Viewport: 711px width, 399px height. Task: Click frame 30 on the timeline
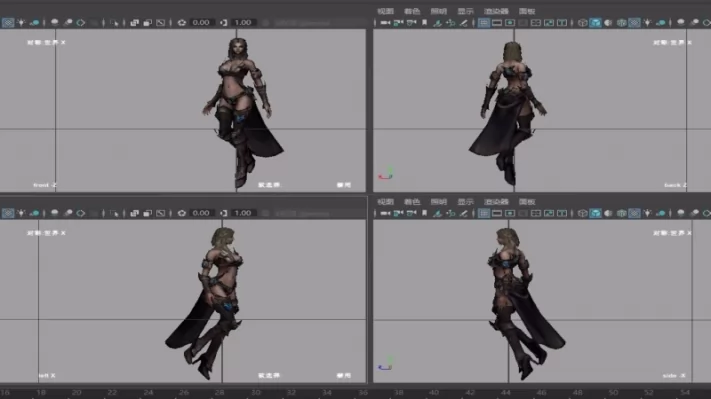click(x=256, y=393)
